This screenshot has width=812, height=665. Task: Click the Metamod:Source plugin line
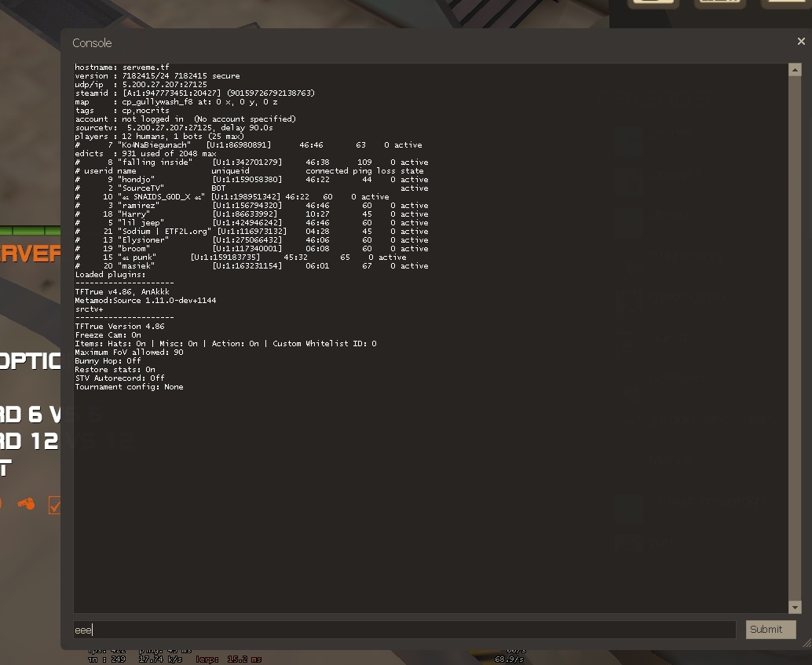coord(145,300)
